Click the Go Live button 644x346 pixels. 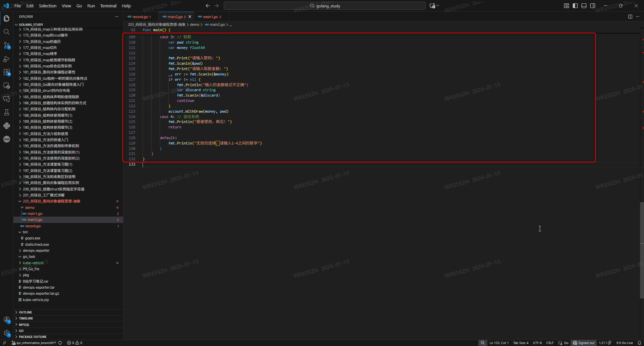coord(625,343)
